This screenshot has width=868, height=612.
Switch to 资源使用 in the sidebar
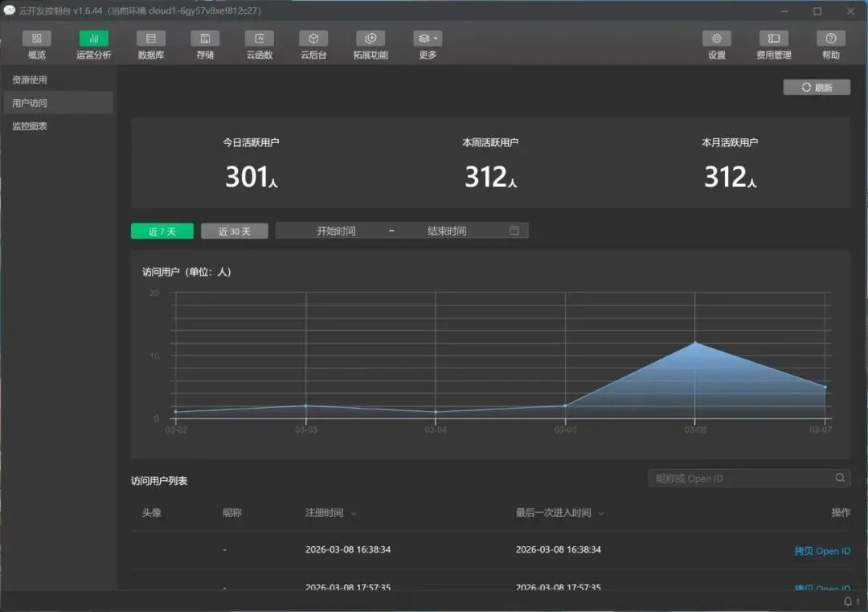tap(58, 80)
